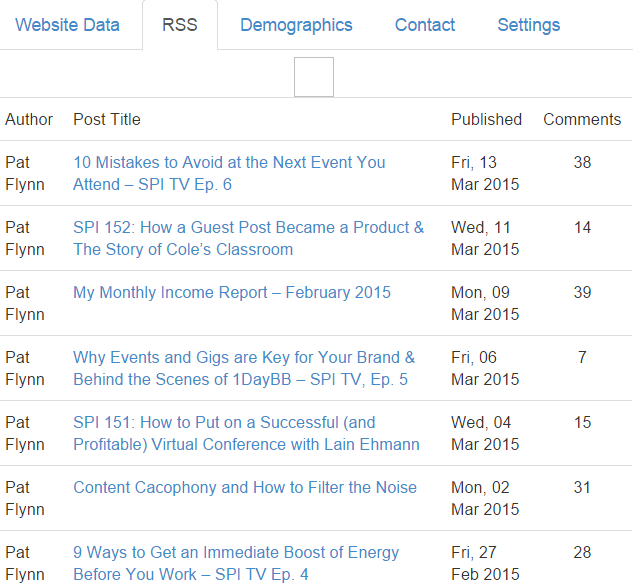Click the Author column header
The image size is (636, 585).
pyautogui.click(x=29, y=119)
